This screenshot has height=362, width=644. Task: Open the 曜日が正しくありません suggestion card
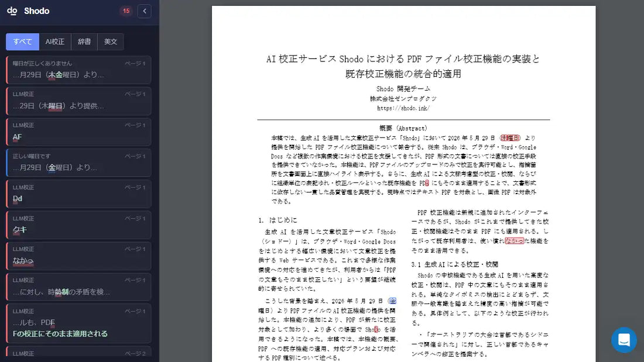78,70
